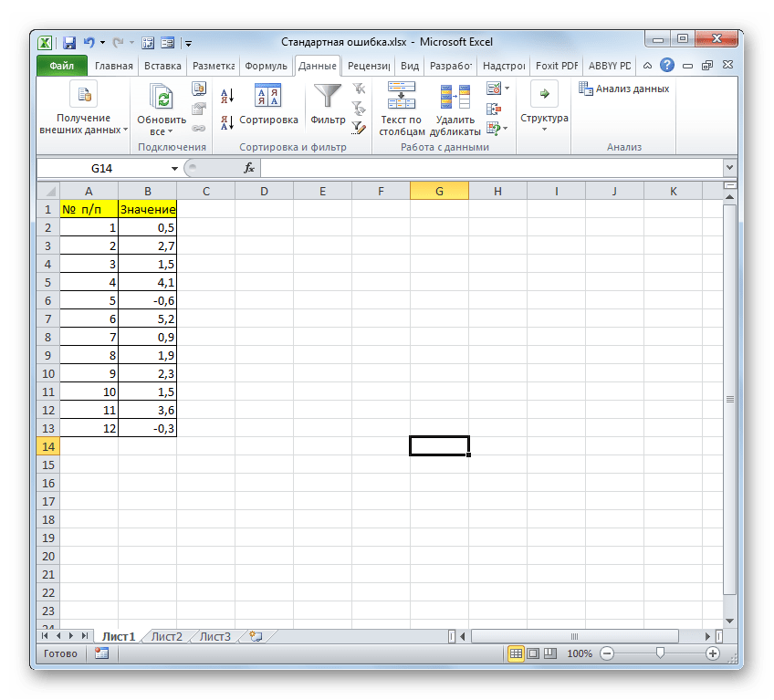Image resolution: width=774 pixels, height=700 pixels.
Task: Click Удалить дубликаты button
Action: point(455,110)
